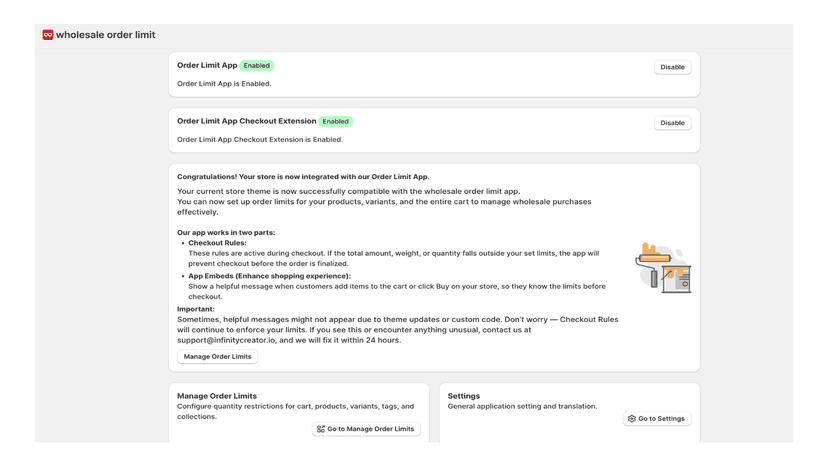Click the Manage Order Limits card heading

(217, 396)
